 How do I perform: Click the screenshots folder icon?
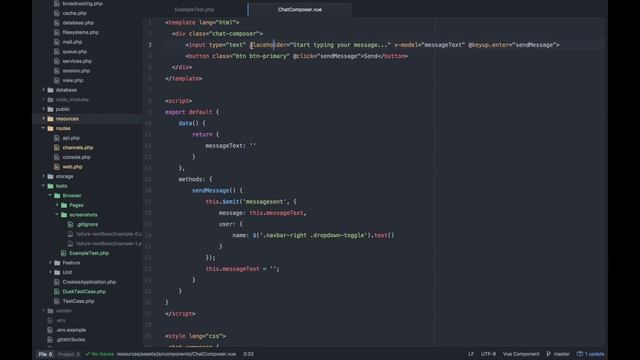[64, 215]
